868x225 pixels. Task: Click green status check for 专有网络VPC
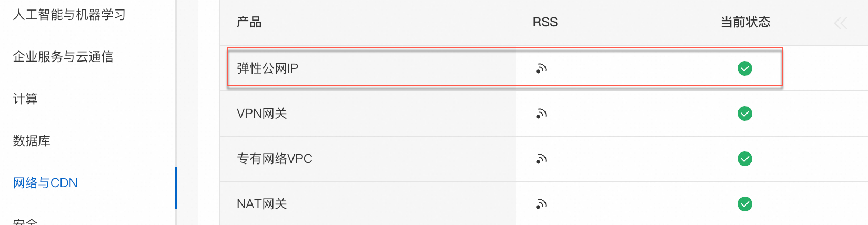[744, 159]
